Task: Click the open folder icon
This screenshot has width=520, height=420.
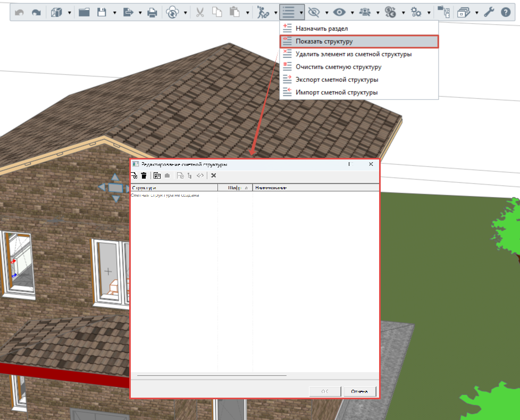Action: [84, 13]
